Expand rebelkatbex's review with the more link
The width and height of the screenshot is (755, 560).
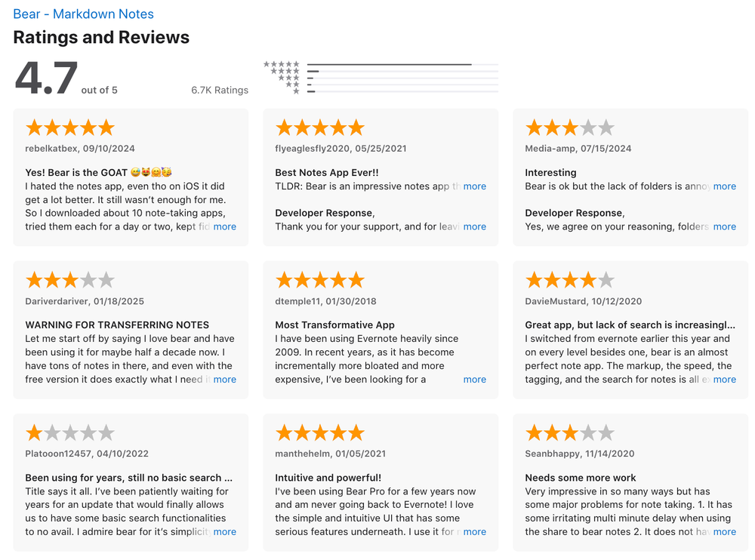[225, 226]
